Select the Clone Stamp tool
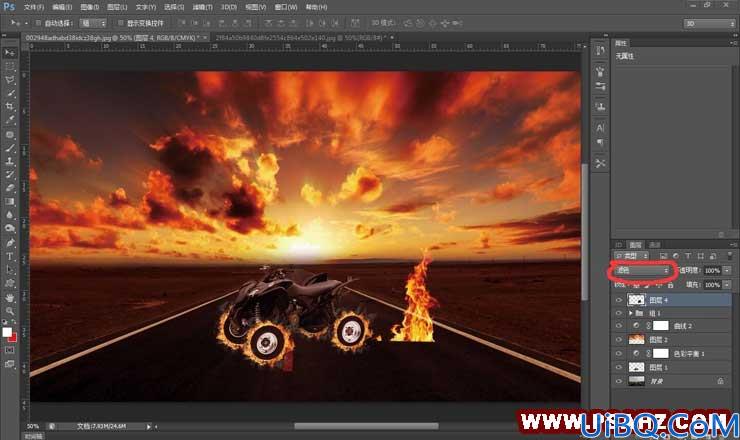This screenshot has height=440, width=740. pos(9,161)
